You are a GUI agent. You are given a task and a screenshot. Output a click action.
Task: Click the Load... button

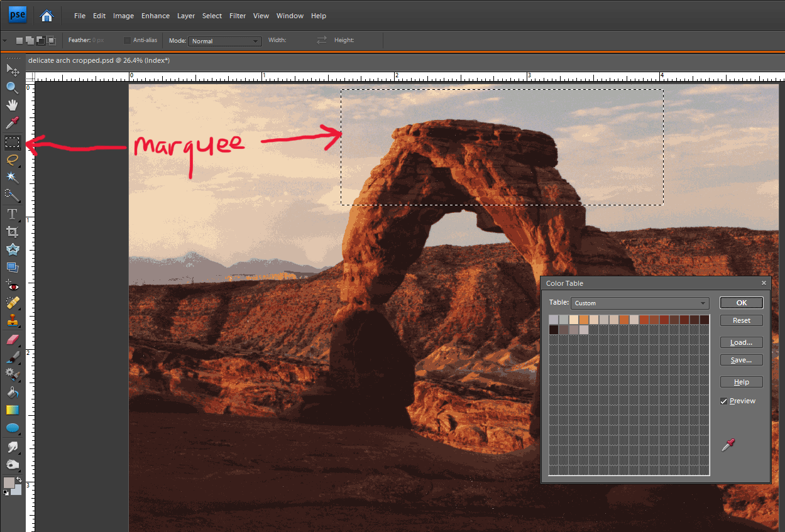pyautogui.click(x=741, y=343)
